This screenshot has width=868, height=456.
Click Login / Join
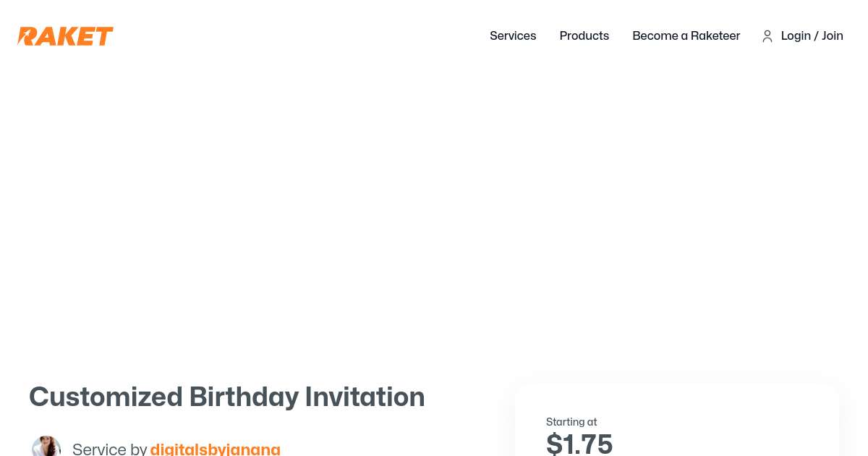click(812, 35)
